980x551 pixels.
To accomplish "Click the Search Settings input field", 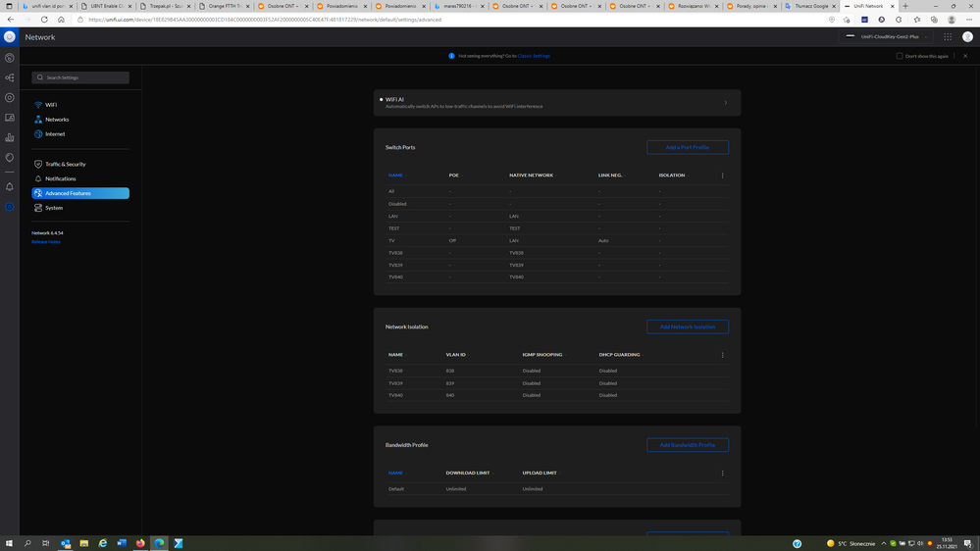I will [x=80, y=77].
